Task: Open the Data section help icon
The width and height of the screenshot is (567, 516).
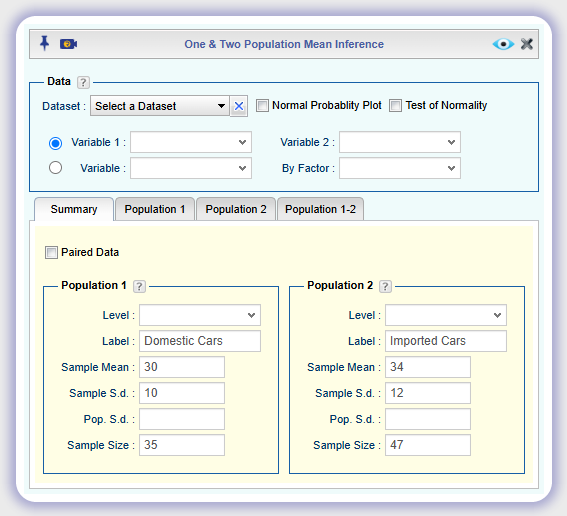Action: click(x=83, y=82)
